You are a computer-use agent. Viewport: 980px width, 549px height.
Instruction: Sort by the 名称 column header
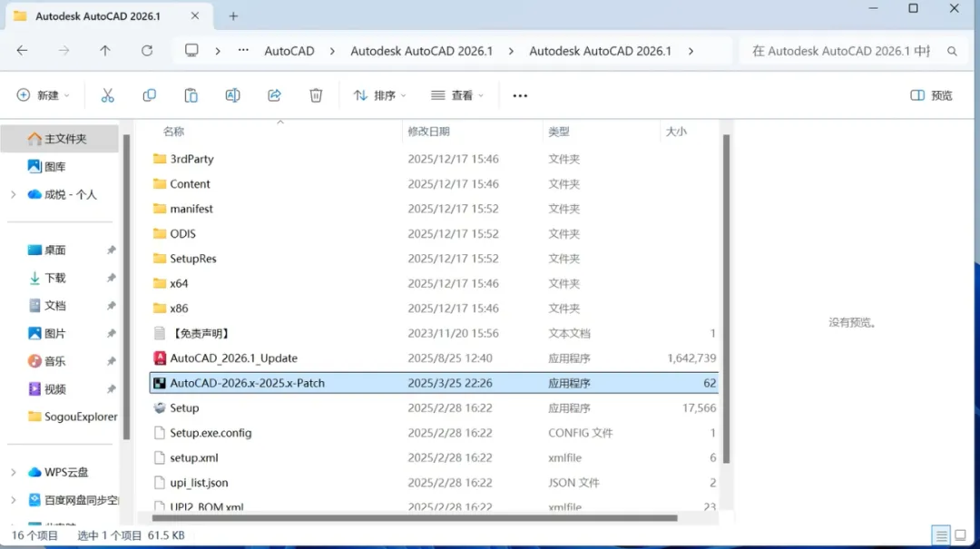(173, 132)
